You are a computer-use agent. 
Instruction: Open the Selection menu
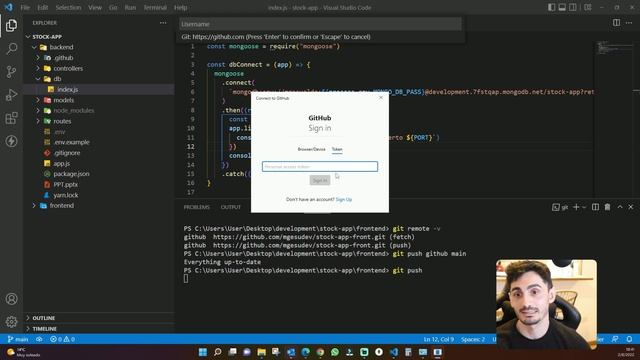click(x=68, y=7)
